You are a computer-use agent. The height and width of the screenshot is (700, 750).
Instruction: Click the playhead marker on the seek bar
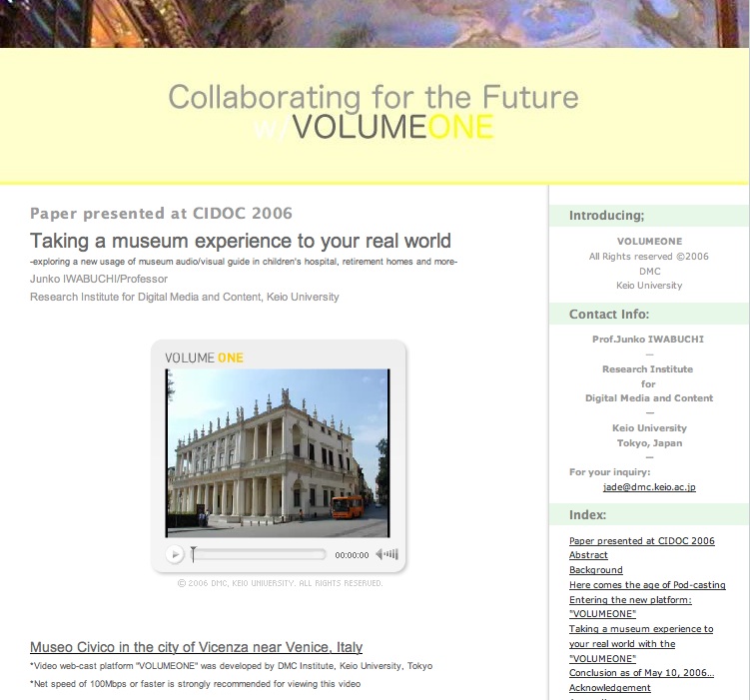click(x=193, y=554)
